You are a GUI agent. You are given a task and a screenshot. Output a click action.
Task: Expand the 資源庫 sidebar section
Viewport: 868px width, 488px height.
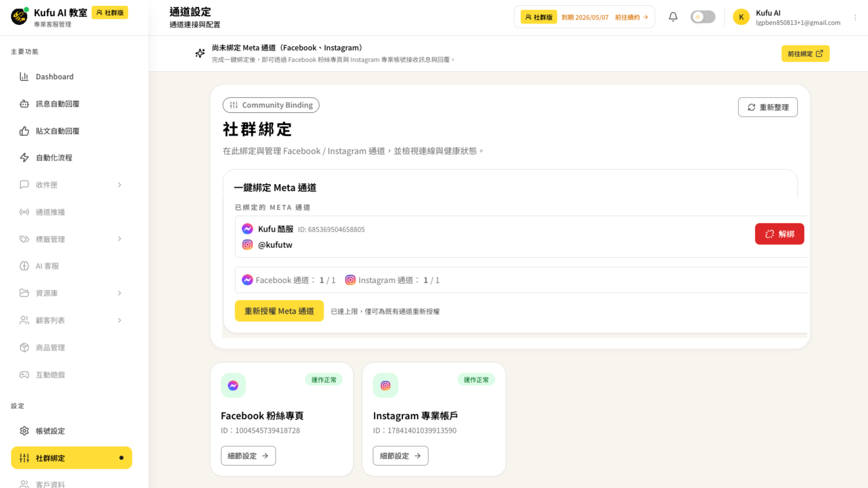point(120,293)
